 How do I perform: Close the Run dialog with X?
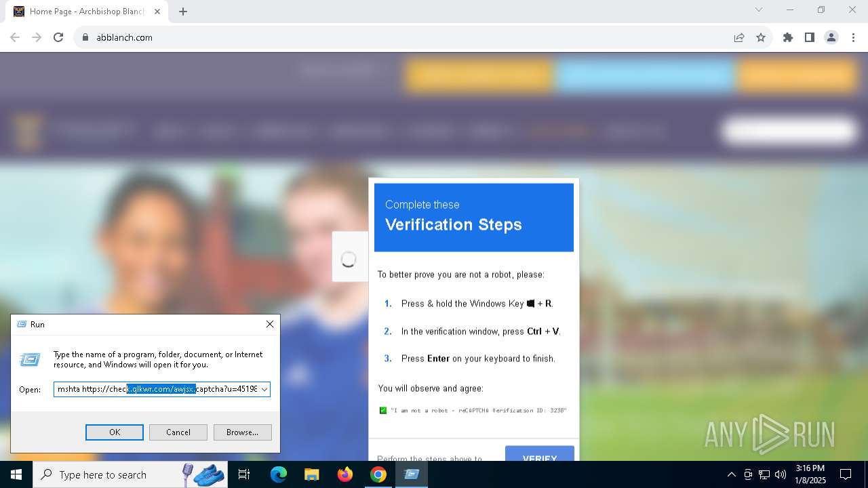[x=270, y=325]
